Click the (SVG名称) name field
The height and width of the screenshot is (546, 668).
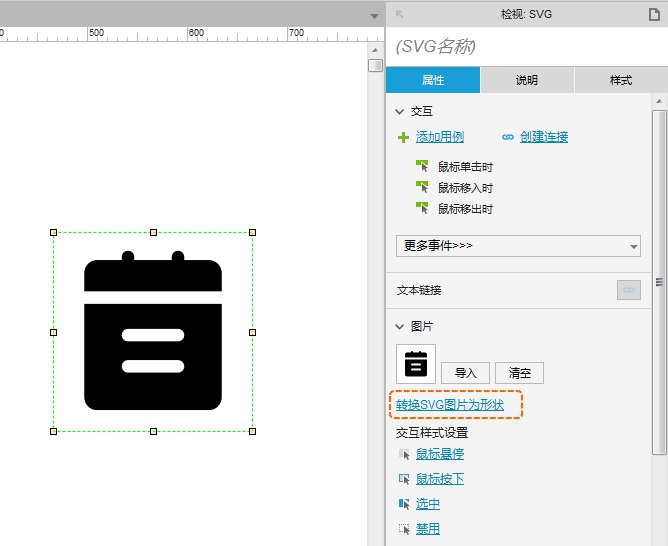click(x=527, y=46)
